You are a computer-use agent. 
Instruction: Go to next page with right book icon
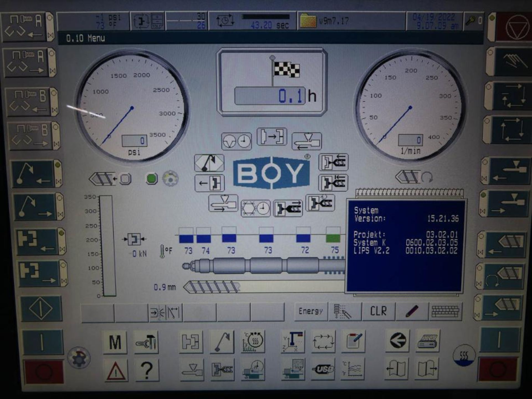pos(427,368)
